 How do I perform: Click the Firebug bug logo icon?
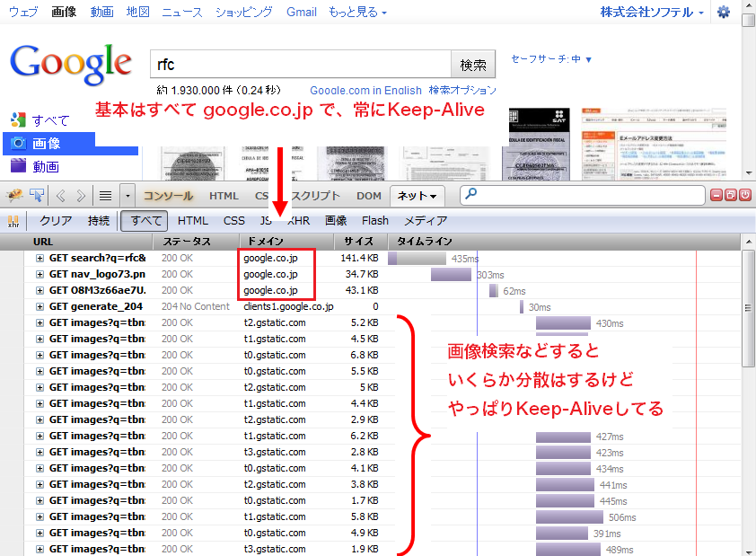(14, 195)
